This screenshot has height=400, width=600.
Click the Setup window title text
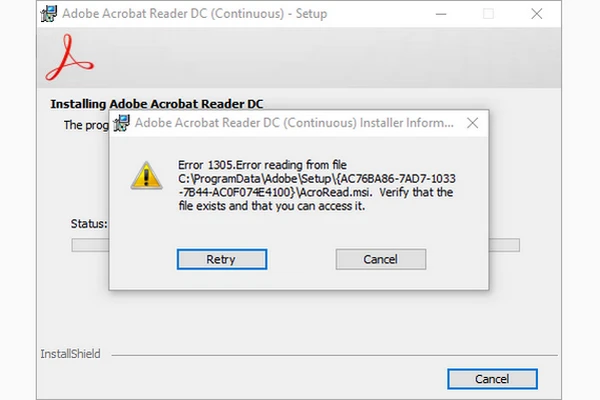(x=195, y=14)
